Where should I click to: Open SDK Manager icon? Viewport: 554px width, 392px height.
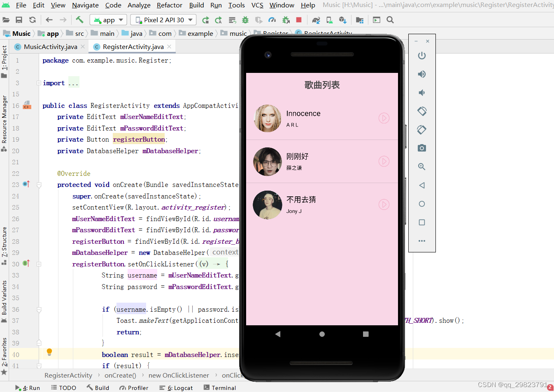[342, 20]
